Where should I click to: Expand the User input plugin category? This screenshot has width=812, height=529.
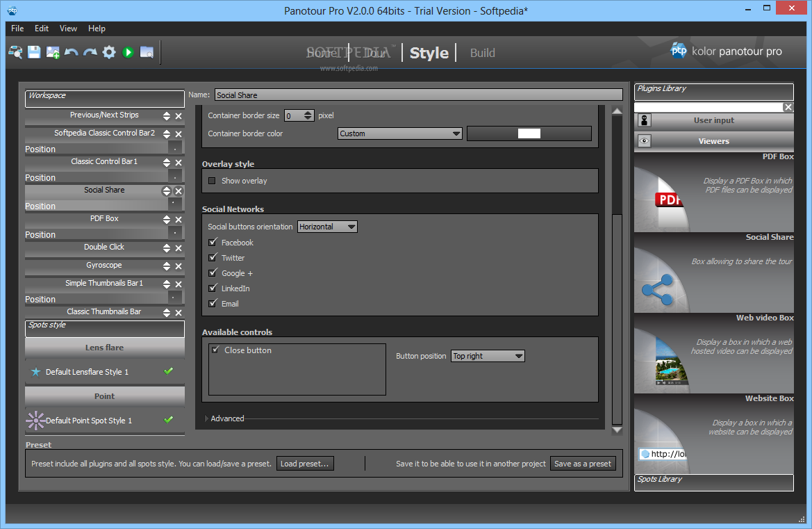[713, 121]
